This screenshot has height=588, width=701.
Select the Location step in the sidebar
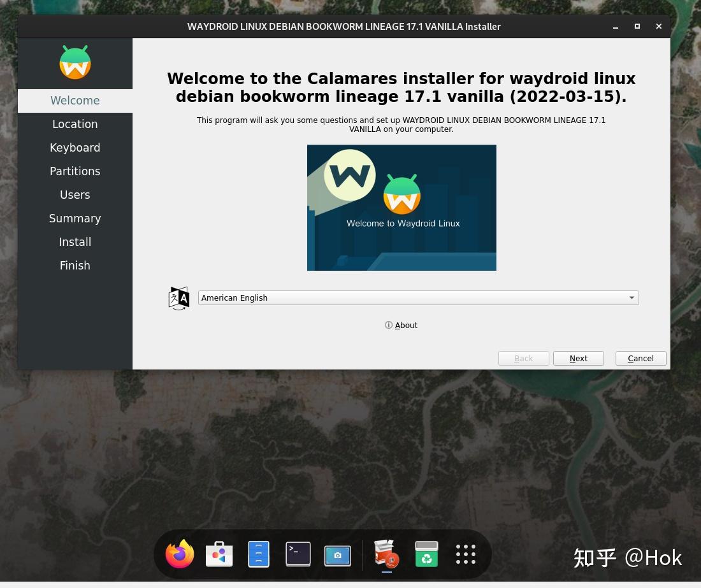(x=75, y=124)
